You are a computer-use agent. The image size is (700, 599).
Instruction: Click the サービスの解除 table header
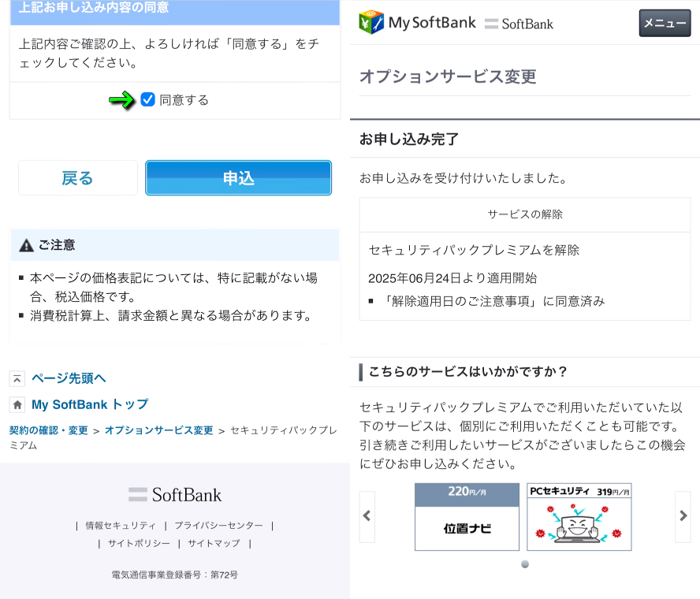pos(525,214)
